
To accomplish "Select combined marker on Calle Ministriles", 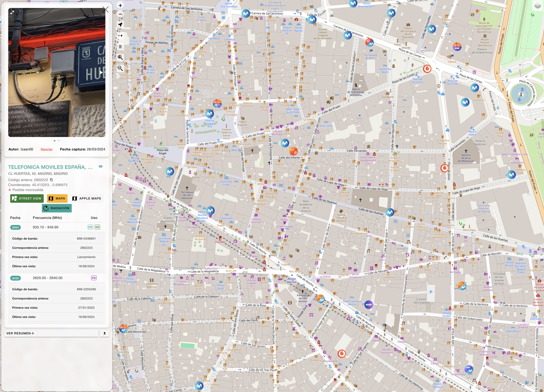I will (x=123, y=328).
